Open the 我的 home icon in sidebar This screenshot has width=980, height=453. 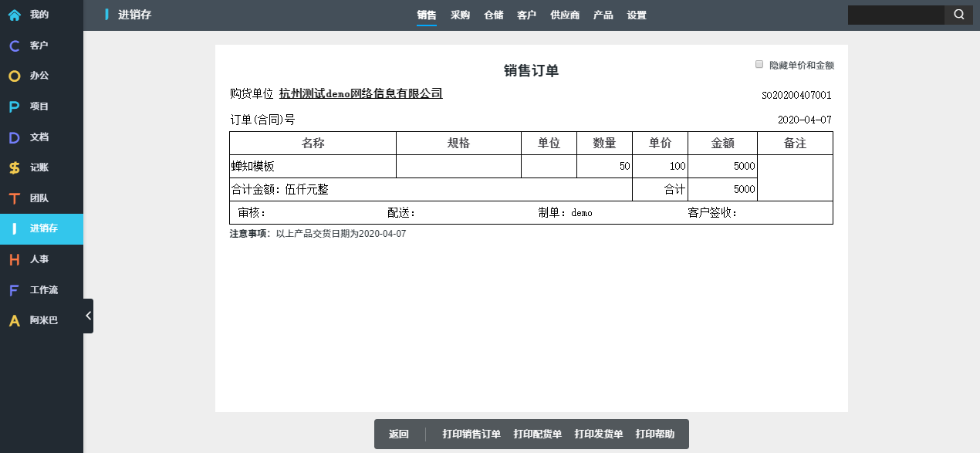(15, 15)
